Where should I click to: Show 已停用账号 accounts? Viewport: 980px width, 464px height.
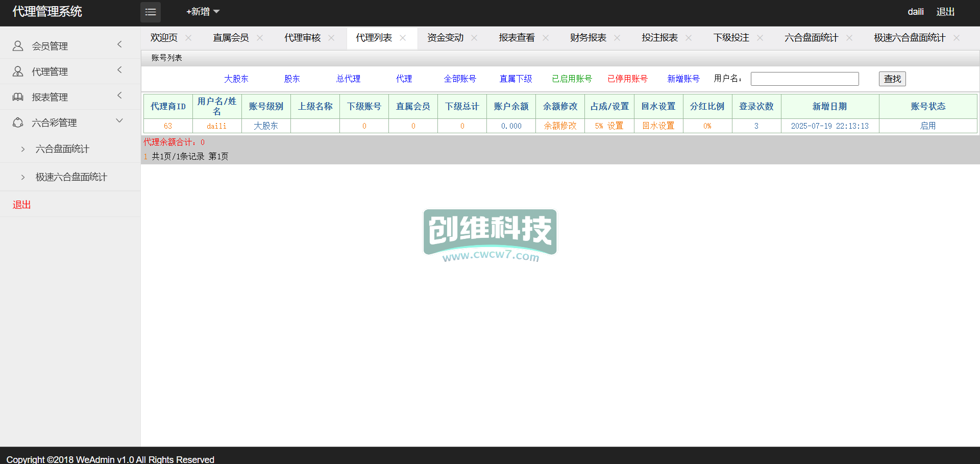pyautogui.click(x=627, y=79)
